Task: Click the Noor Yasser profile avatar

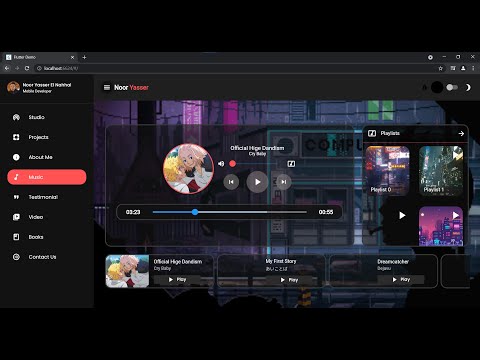Action: [x=13, y=87]
